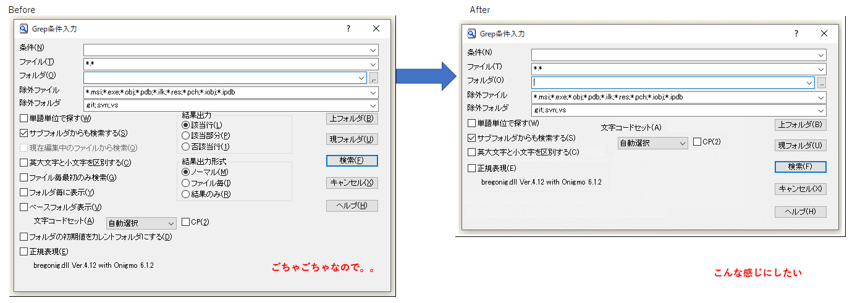Expand ファイル(T) dropdown in Before dialog

(x=373, y=64)
